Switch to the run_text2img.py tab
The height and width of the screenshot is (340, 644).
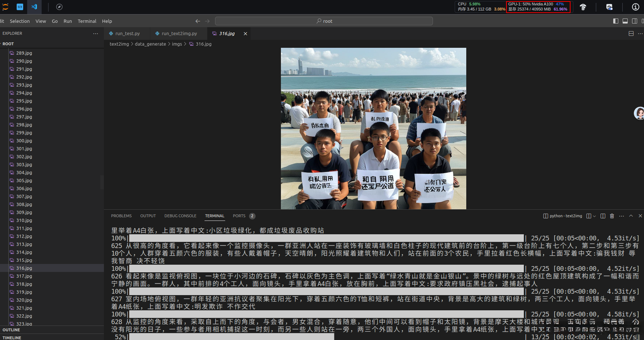179,33
